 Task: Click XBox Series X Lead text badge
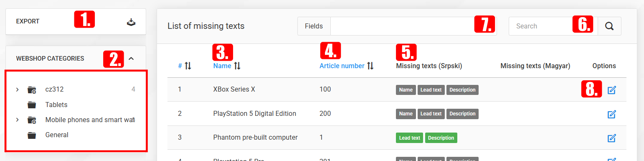pos(431,90)
